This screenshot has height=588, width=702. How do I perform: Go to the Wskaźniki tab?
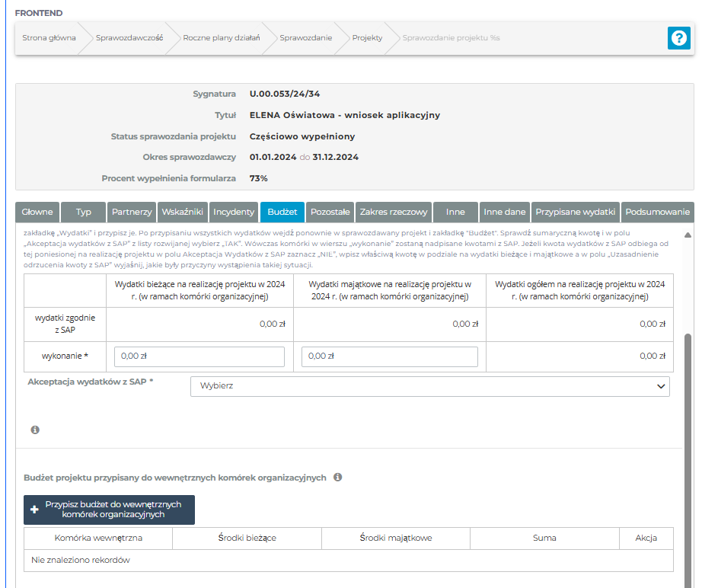pos(182,212)
